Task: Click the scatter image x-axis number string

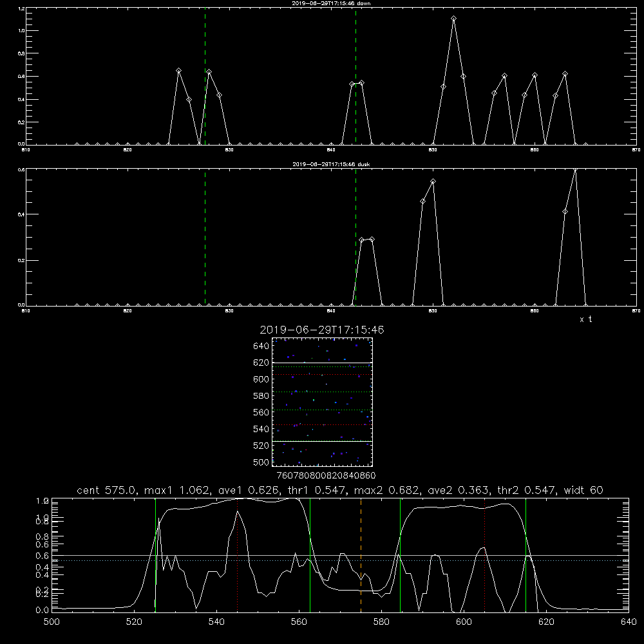Action: click(326, 475)
